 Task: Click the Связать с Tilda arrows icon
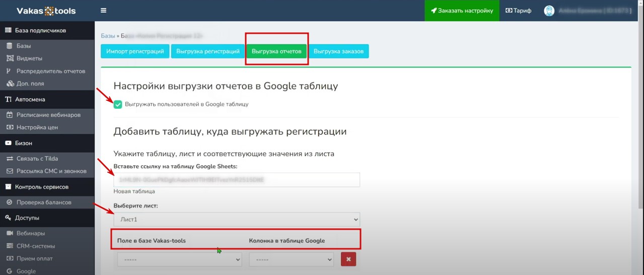point(9,159)
